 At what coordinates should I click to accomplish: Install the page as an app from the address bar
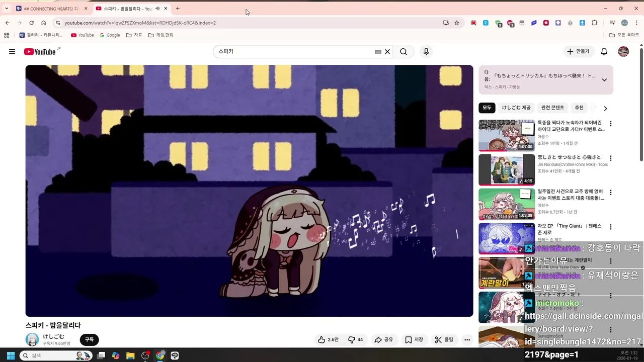click(x=446, y=23)
